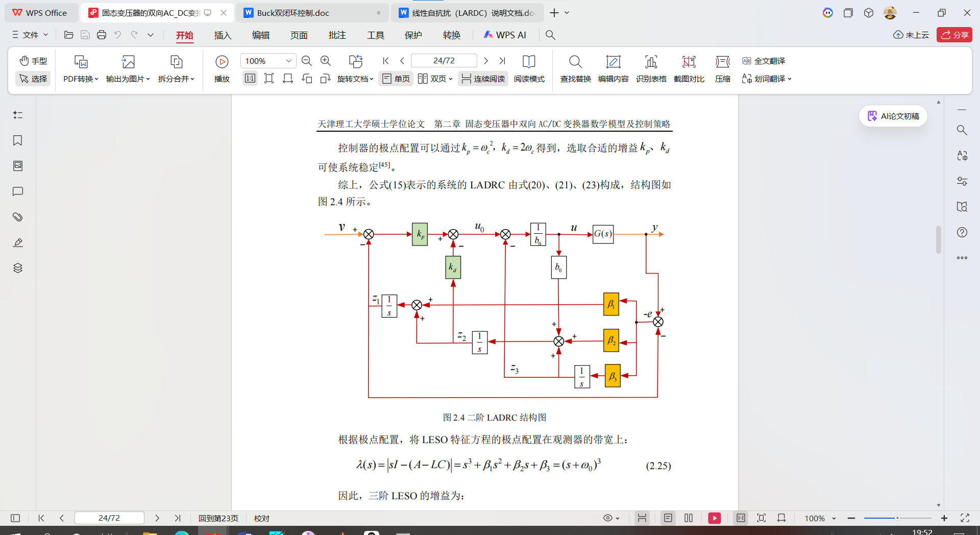
Task: Switch to Hand tool mode
Action: coord(33,61)
